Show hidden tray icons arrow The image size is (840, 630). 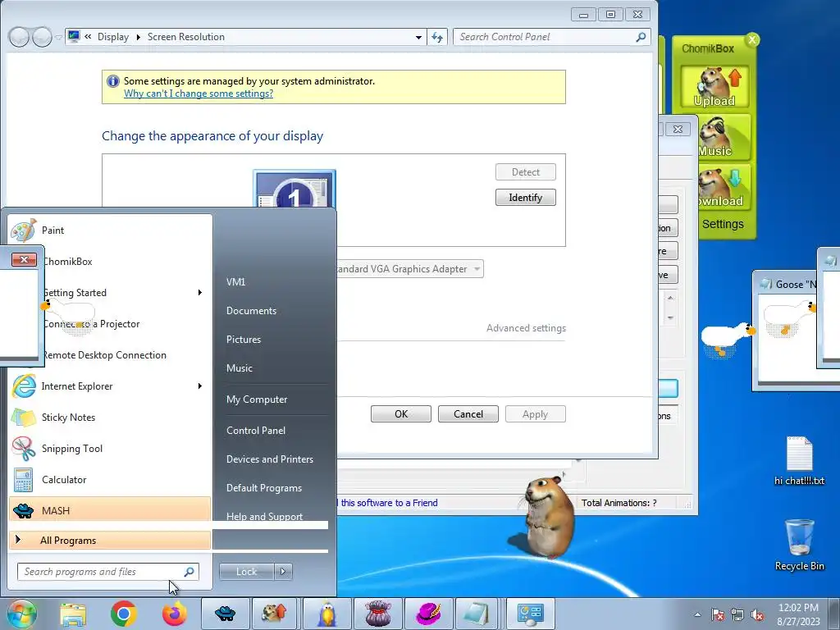tap(697, 615)
